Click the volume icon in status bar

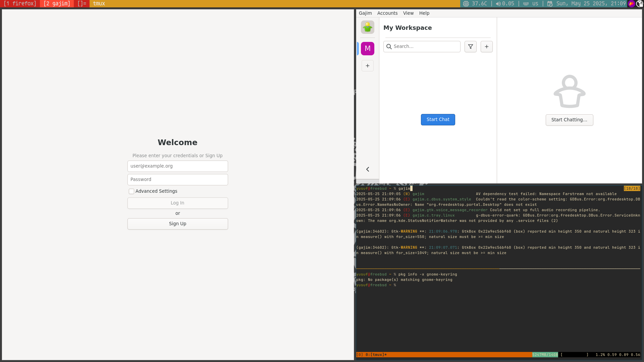pos(498,4)
